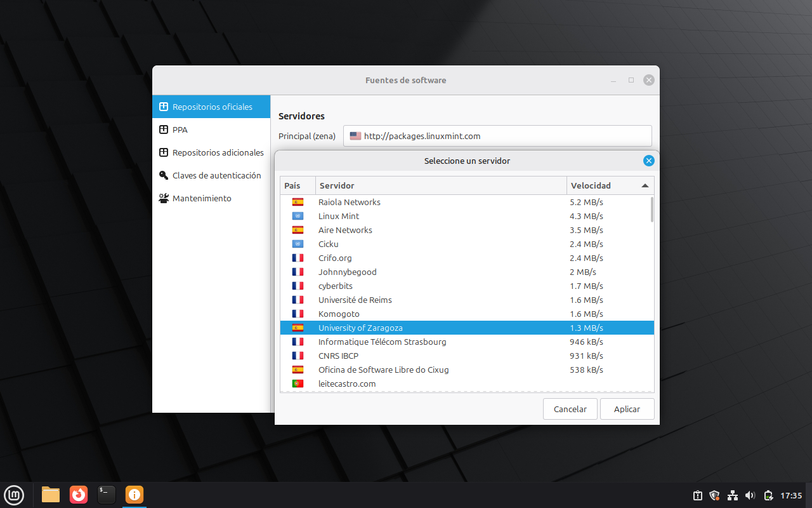The image size is (812, 508).
Task: Sort servers by the País column header
Action: (x=298, y=185)
